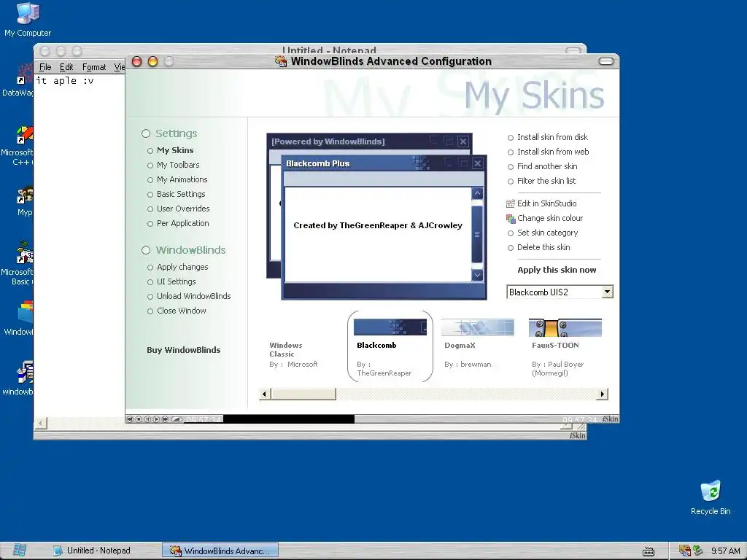The height and width of the screenshot is (560, 747).
Task: Click the WindowBlinds title bar app icon
Action: (x=281, y=61)
